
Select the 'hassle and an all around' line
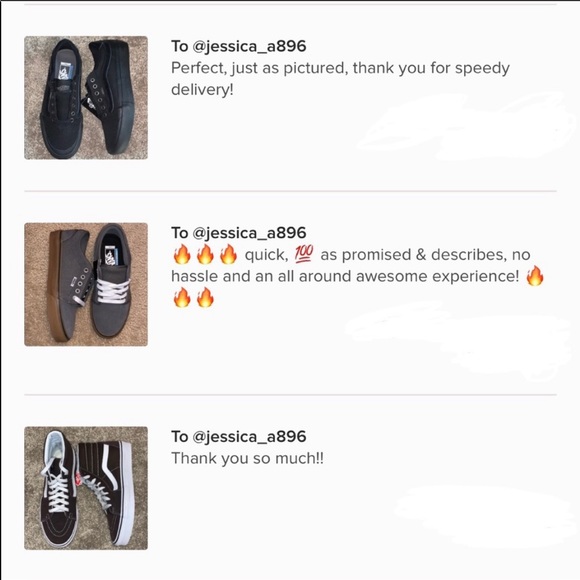coord(262,276)
